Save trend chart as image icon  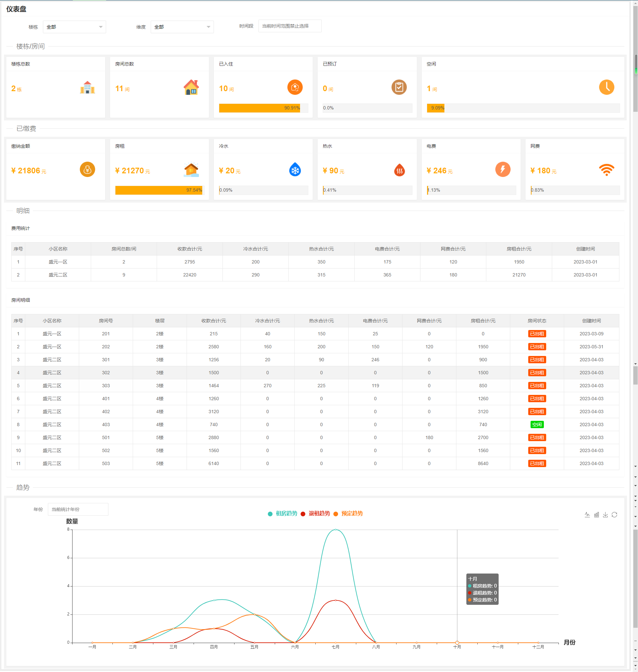point(605,515)
